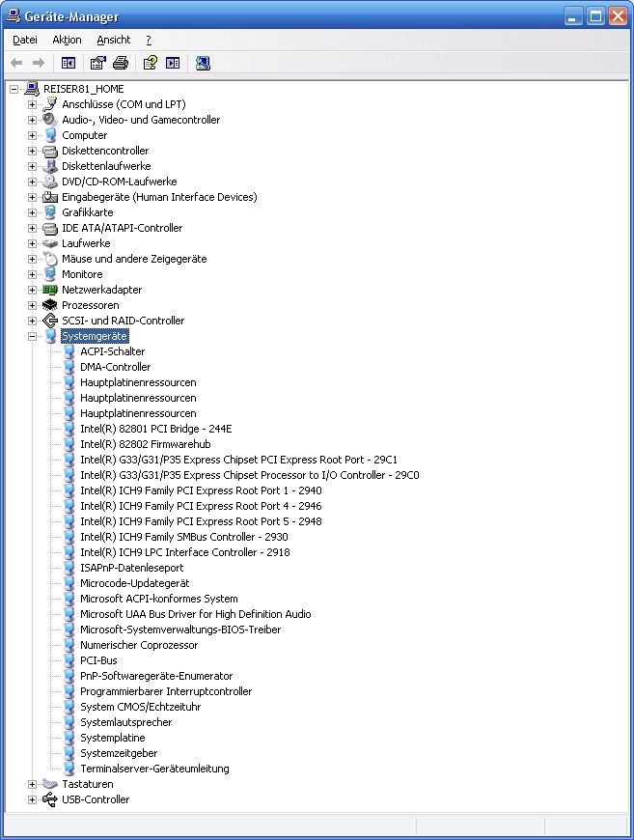Click the Help toolbar icon

pyautogui.click(x=150, y=63)
